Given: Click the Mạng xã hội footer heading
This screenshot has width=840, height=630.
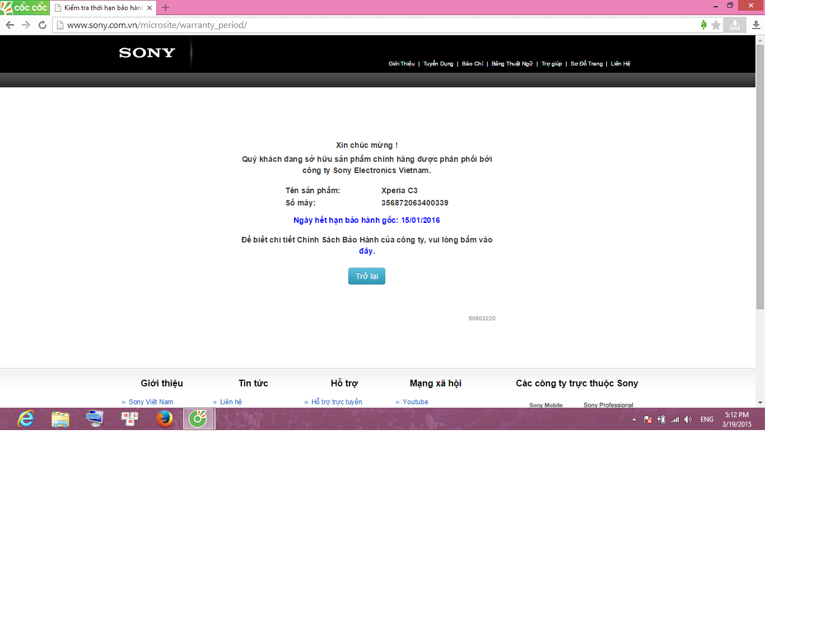Looking at the screenshot, I should coord(436,384).
